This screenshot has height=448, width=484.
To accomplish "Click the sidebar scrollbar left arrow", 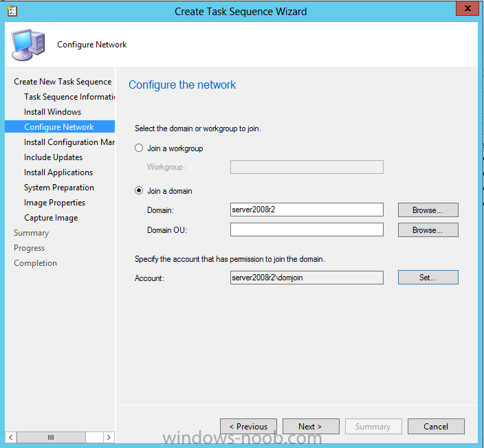I will click(x=11, y=437).
